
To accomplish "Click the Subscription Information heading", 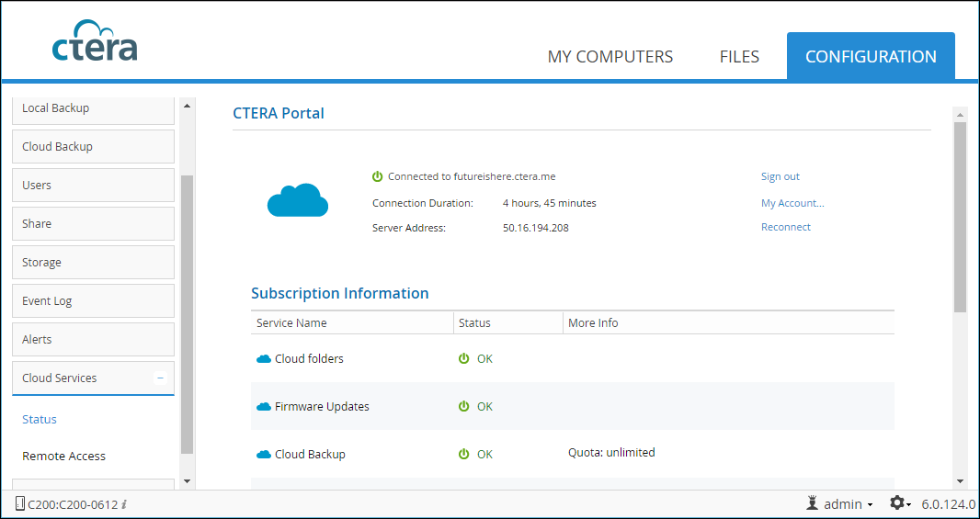I will coord(340,293).
